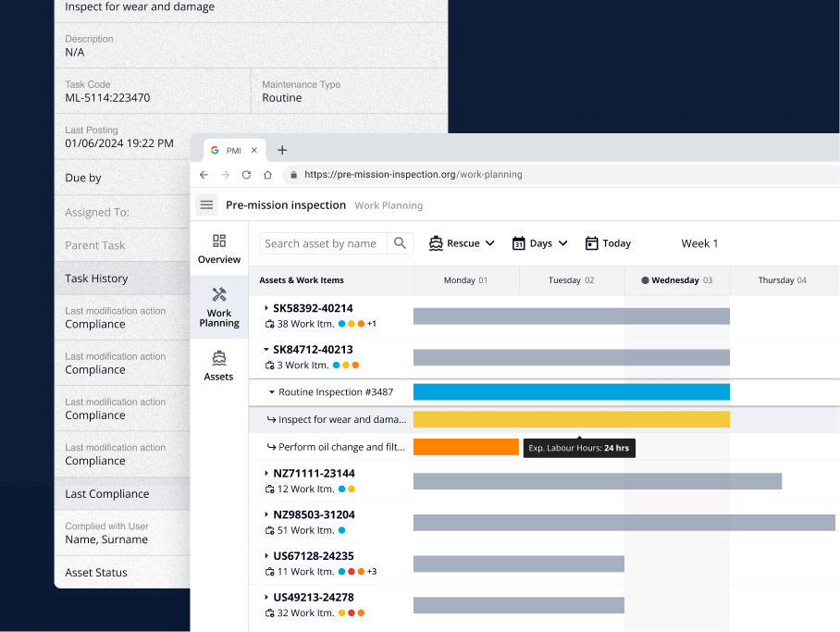Click the browser address URL bar
The image size is (840, 632).
555,174
